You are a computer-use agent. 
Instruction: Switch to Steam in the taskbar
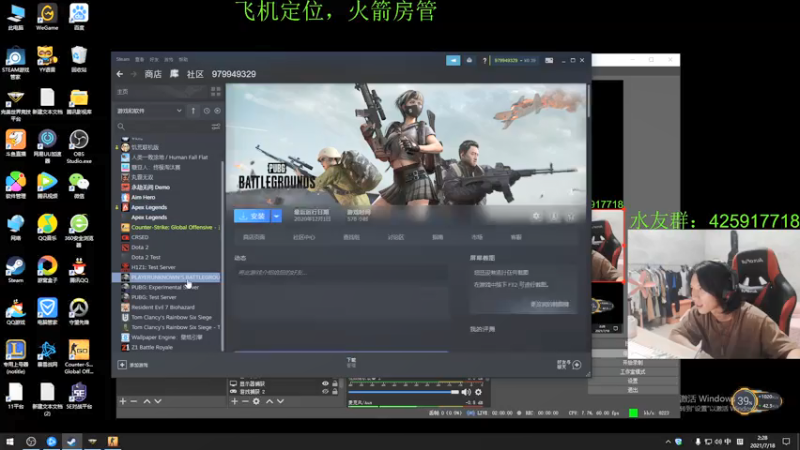coord(71,441)
